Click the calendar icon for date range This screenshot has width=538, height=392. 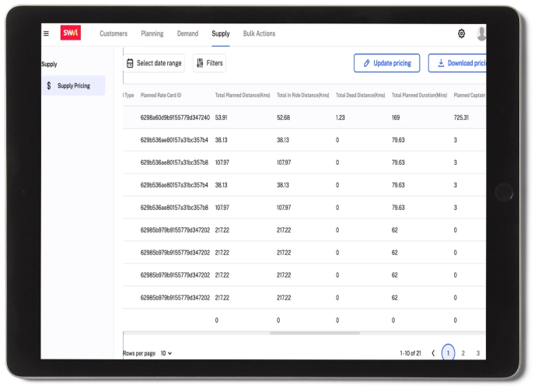click(x=130, y=64)
